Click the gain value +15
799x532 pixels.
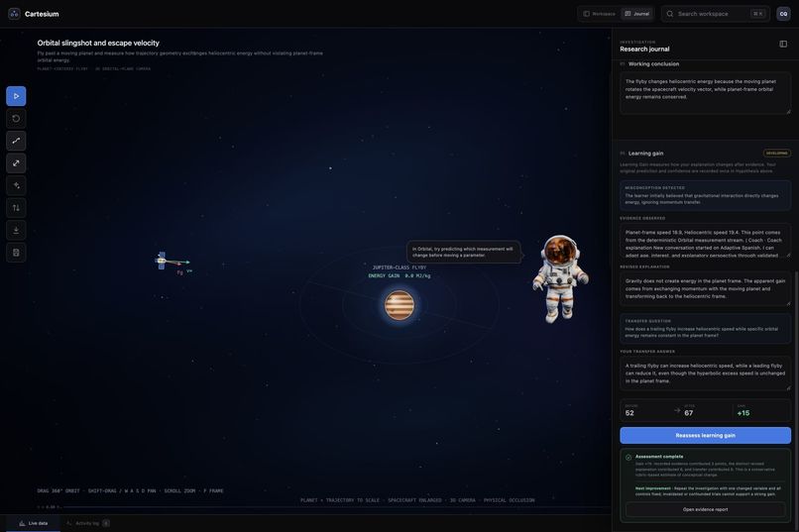click(x=742, y=413)
